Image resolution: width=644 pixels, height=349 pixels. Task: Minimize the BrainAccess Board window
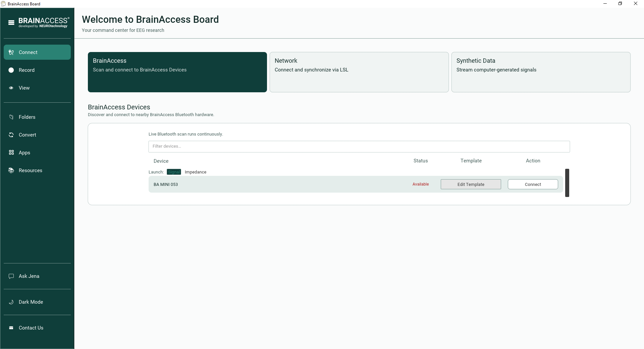605,4
